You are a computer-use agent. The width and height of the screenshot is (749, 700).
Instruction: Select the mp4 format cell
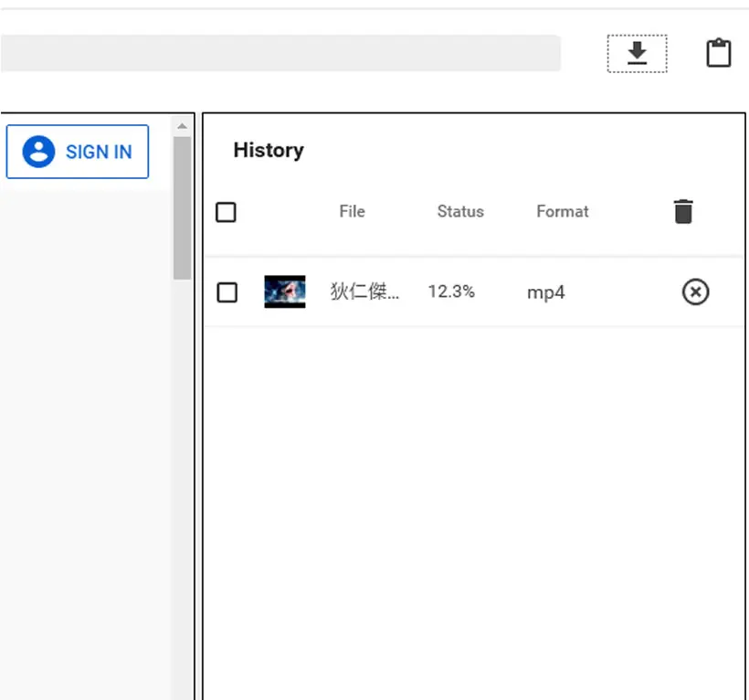tap(546, 292)
